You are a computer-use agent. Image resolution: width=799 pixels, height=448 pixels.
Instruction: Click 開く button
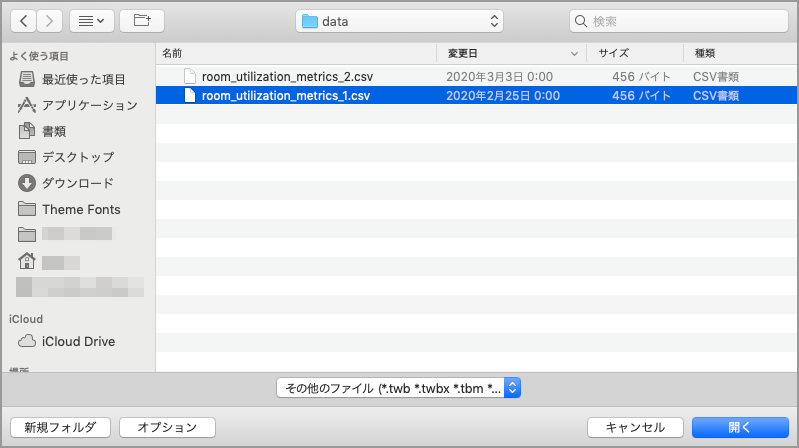[x=740, y=427]
